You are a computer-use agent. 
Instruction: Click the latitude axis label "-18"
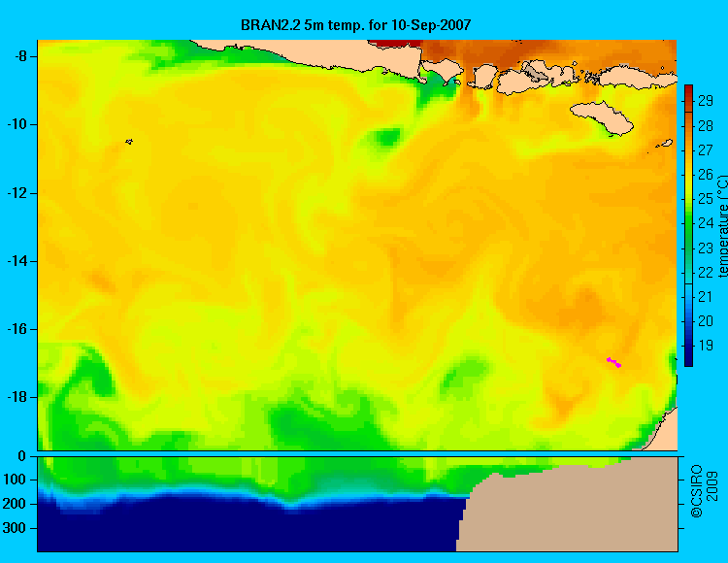point(17,397)
